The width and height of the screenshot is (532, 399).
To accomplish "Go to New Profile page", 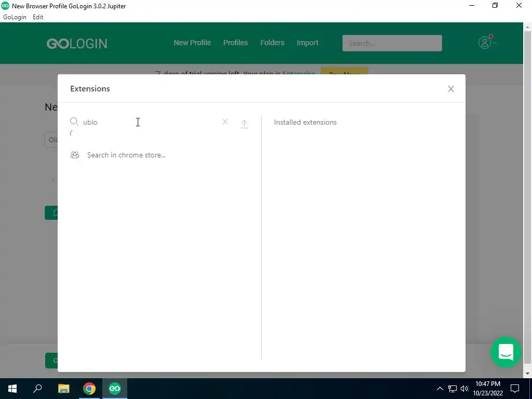I will pyautogui.click(x=192, y=43).
